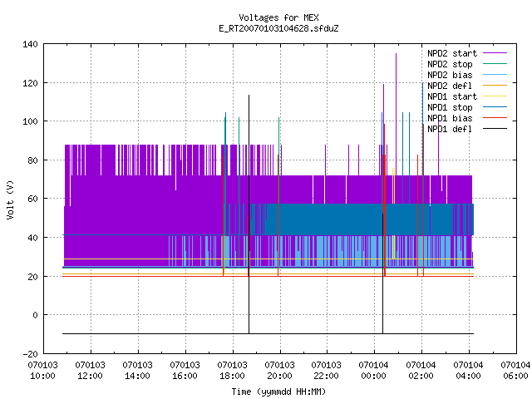This screenshot has width=532, height=399.
Task: Click the y-axis tick label '20'
Action: tap(32, 277)
